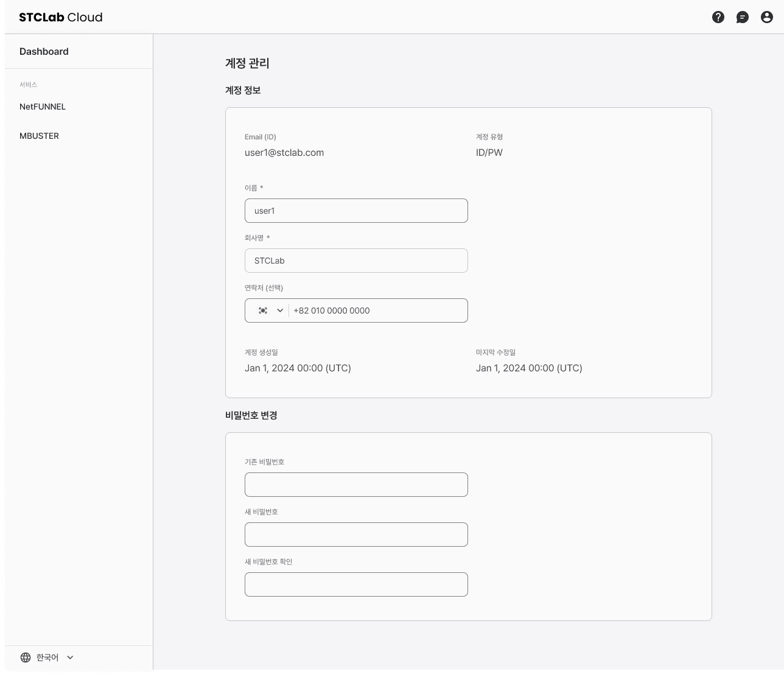The width and height of the screenshot is (784, 677).
Task: Go to Dashboard in the sidebar
Action: pos(44,51)
